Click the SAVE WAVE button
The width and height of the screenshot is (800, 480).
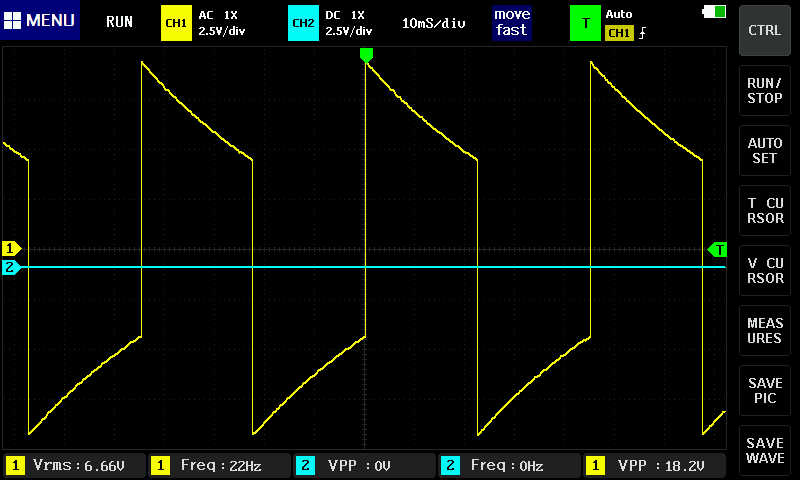coord(765,450)
